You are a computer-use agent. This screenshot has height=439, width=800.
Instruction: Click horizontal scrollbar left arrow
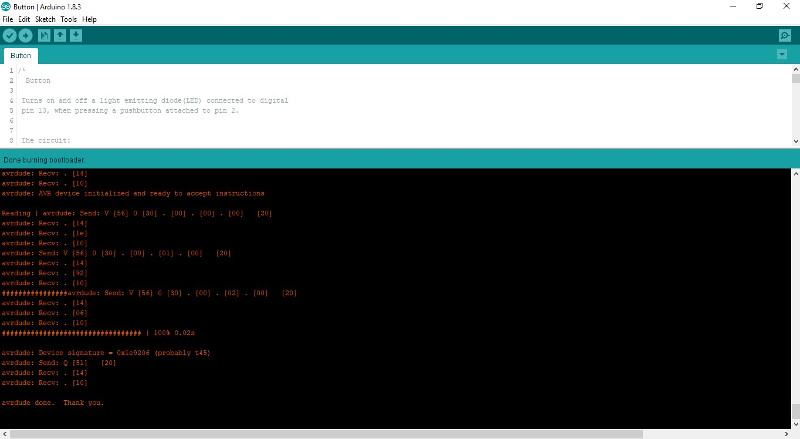5,434
